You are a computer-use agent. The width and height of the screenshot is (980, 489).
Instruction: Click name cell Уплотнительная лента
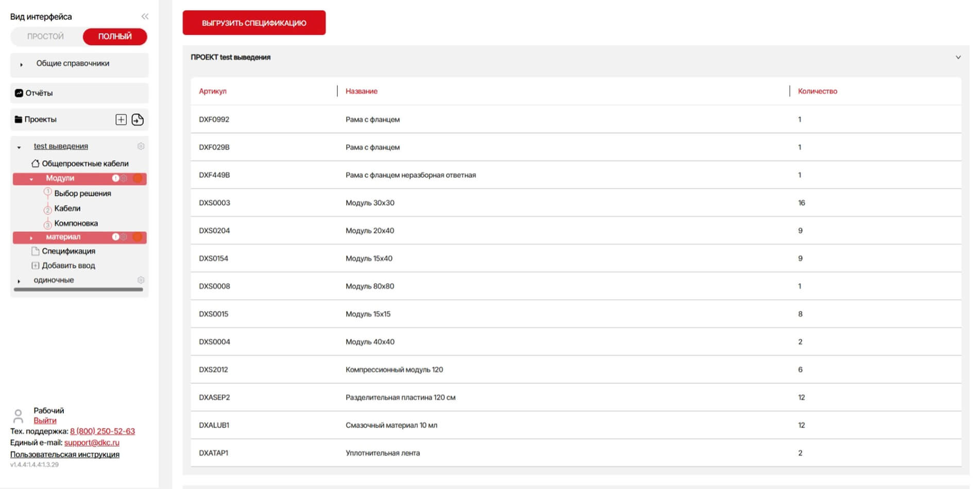click(383, 453)
